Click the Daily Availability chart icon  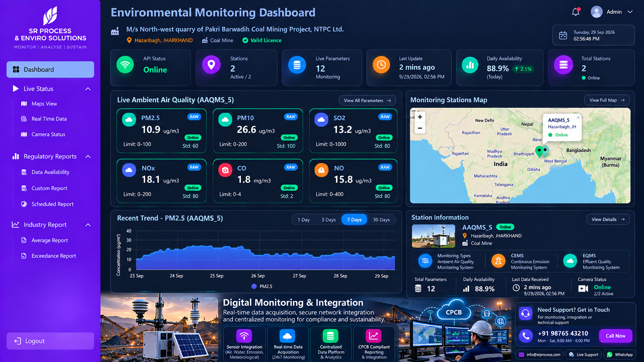click(470, 65)
